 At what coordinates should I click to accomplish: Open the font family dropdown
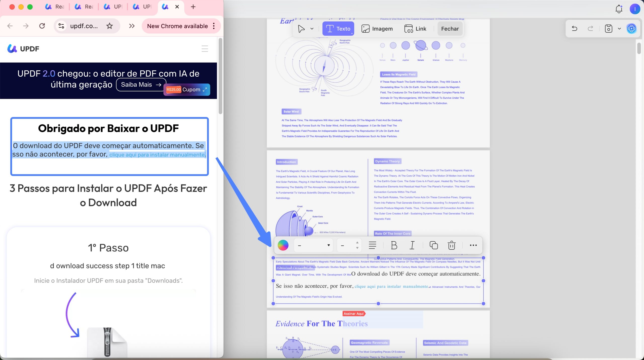313,245
